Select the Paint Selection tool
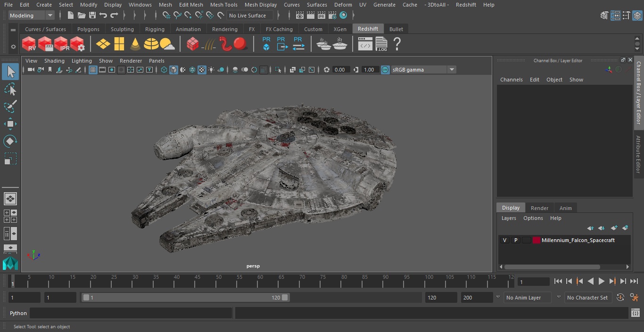 tap(10, 106)
